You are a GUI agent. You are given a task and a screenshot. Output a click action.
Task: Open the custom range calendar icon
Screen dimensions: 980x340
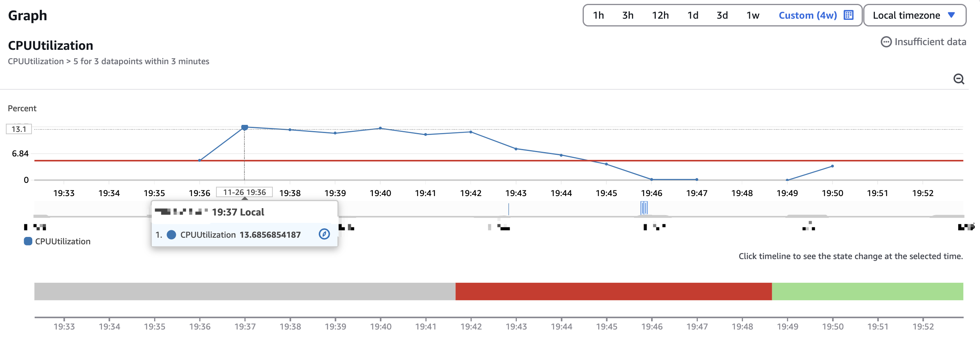(x=848, y=15)
